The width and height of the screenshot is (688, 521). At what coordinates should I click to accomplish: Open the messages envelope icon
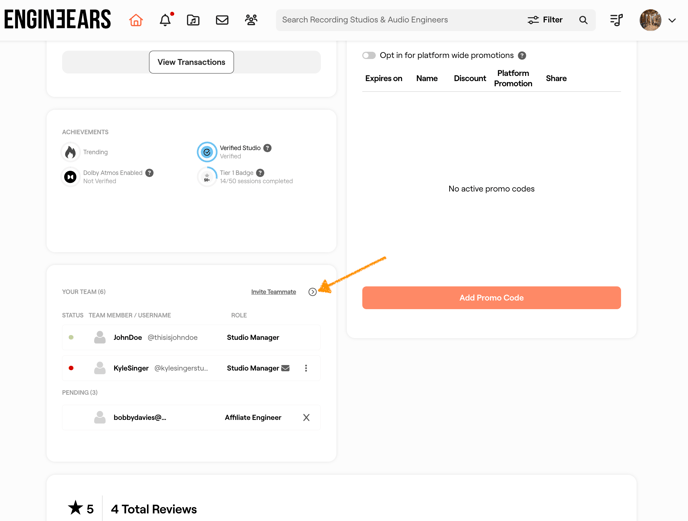(x=222, y=20)
